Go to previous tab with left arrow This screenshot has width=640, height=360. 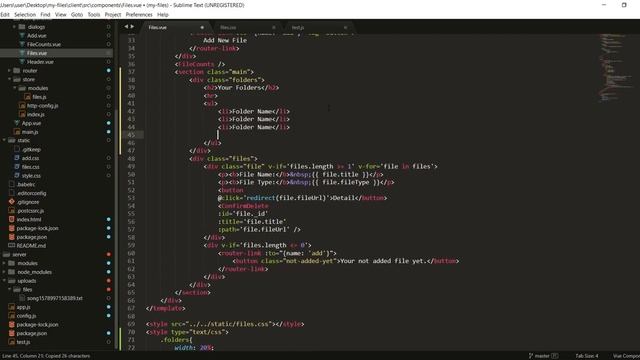click(x=126, y=27)
